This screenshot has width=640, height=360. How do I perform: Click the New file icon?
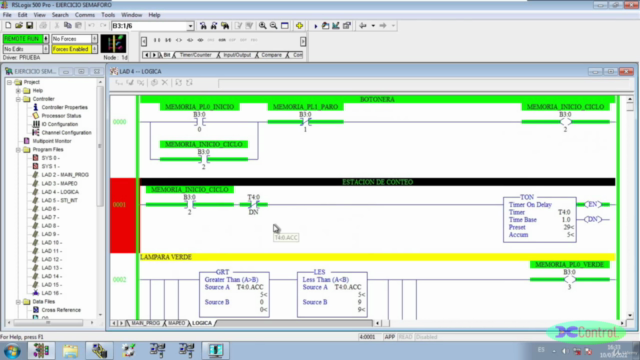[x=8, y=26]
